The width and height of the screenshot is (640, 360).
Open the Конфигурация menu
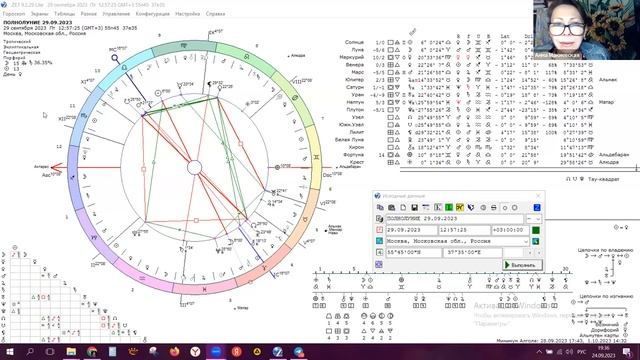click(x=153, y=14)
